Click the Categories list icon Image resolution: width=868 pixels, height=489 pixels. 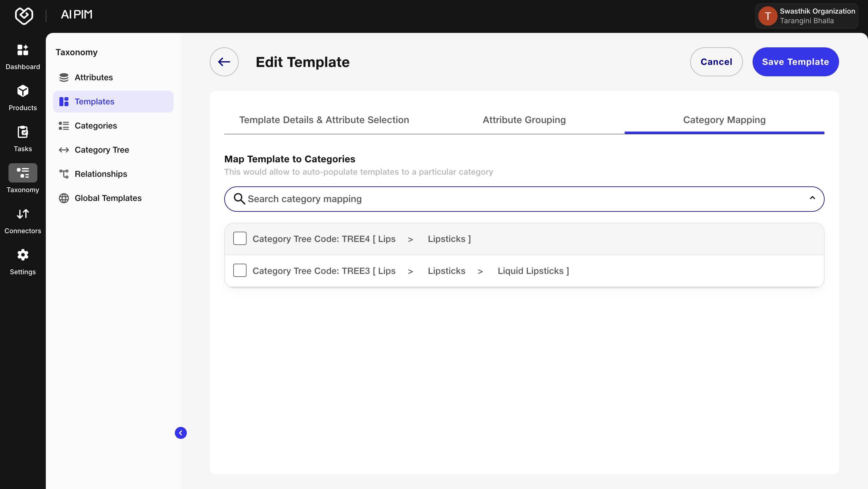click(x=64, y=126)
